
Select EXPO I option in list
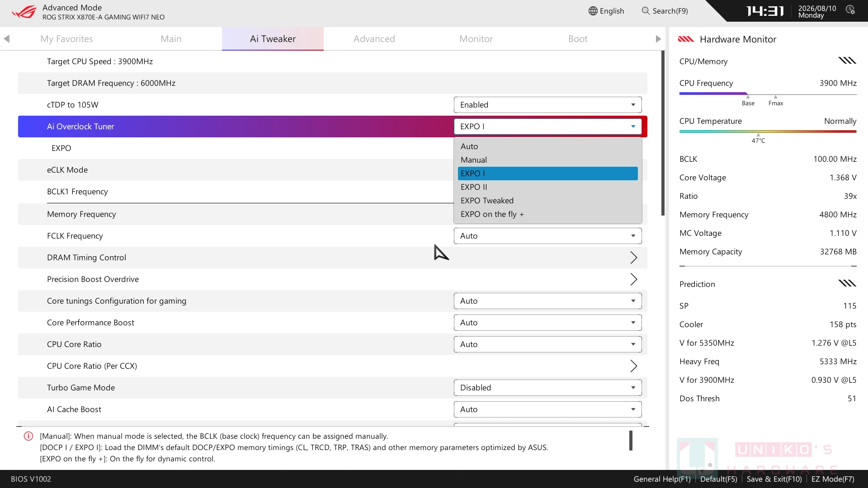[547, 174]
